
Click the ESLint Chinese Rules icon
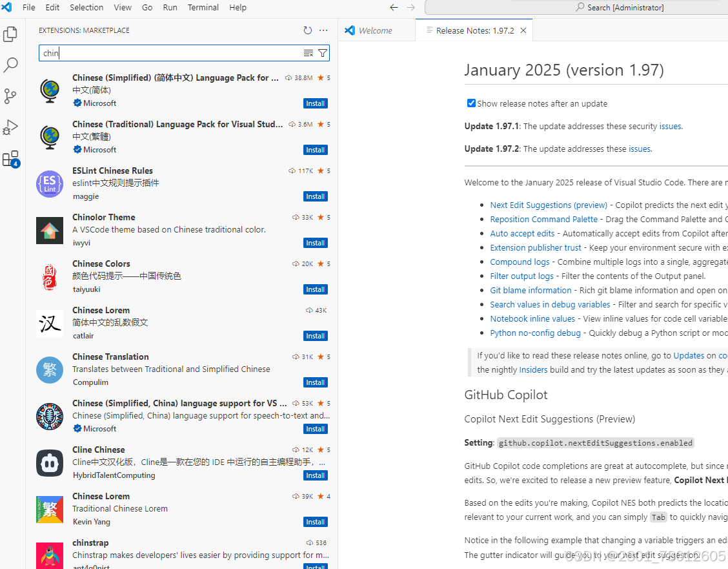pyautogui.click(x=50, y=184)
